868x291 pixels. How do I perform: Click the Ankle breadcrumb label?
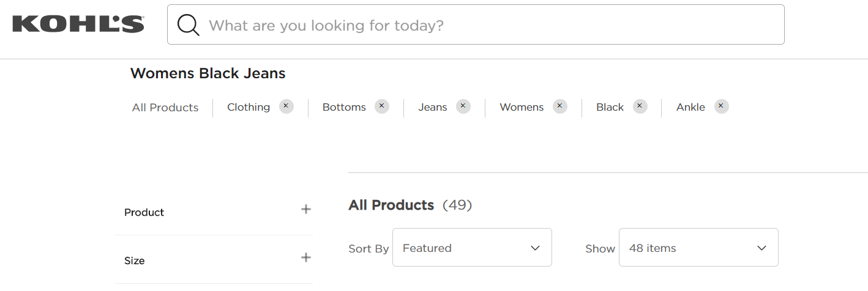pos(690,107)
